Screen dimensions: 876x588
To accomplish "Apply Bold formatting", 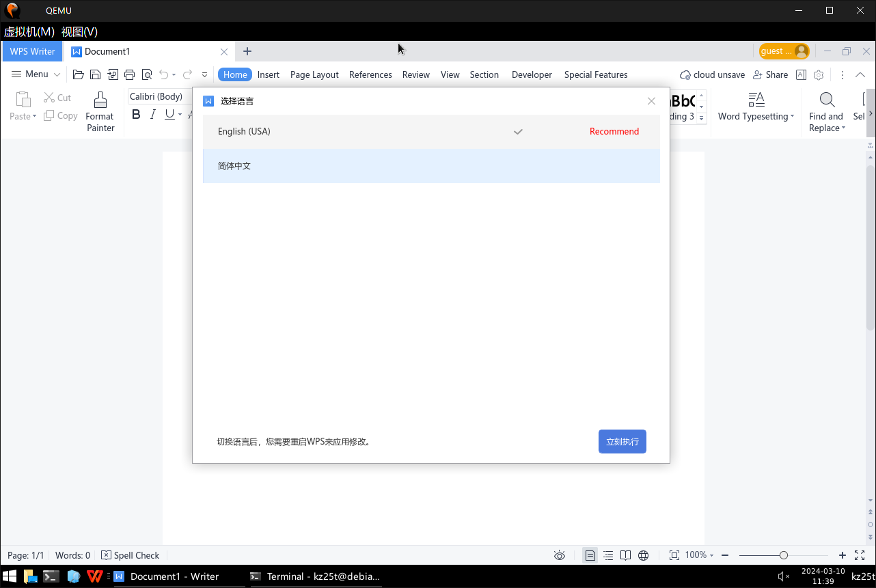I will tap(136, 115).
